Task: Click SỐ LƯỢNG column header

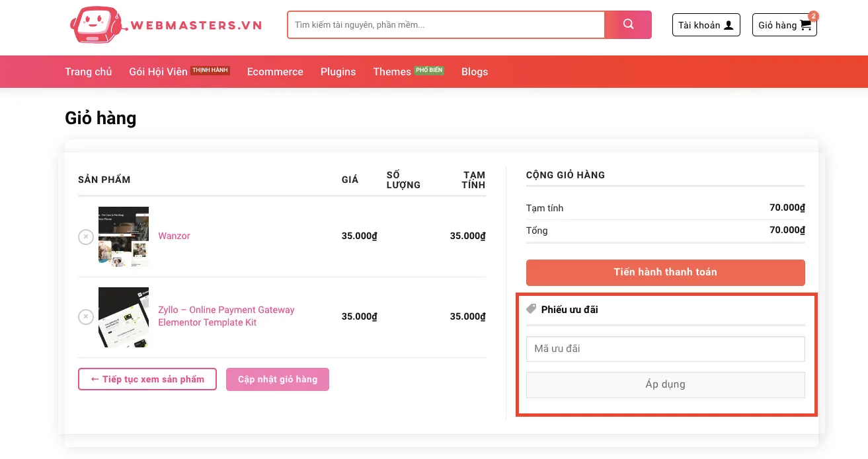Action: (403, 180)
